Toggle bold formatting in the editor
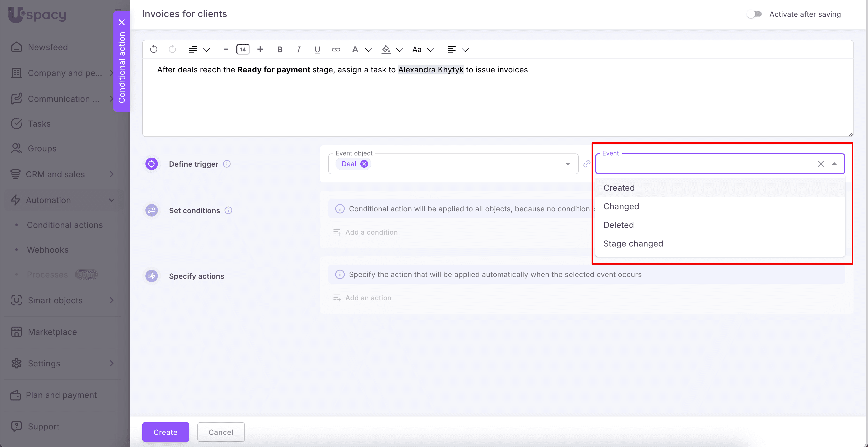The width and height of the screenshot is (868, 447). pos(280,50)
